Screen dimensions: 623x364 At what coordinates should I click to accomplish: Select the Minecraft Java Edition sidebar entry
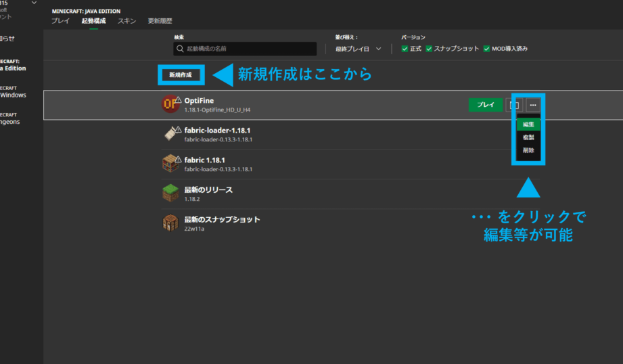pyautogui.click(x=13, y=65)
